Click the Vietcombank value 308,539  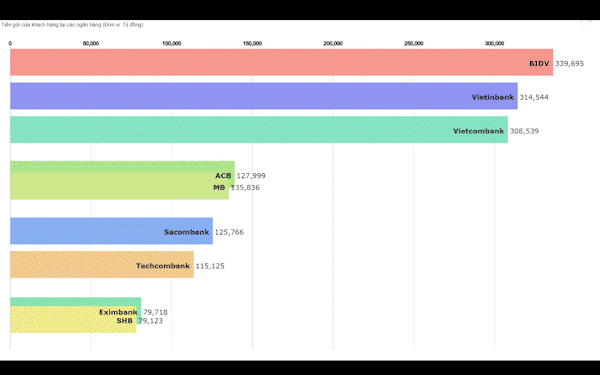pyautogui.click(x=524, y=131)
